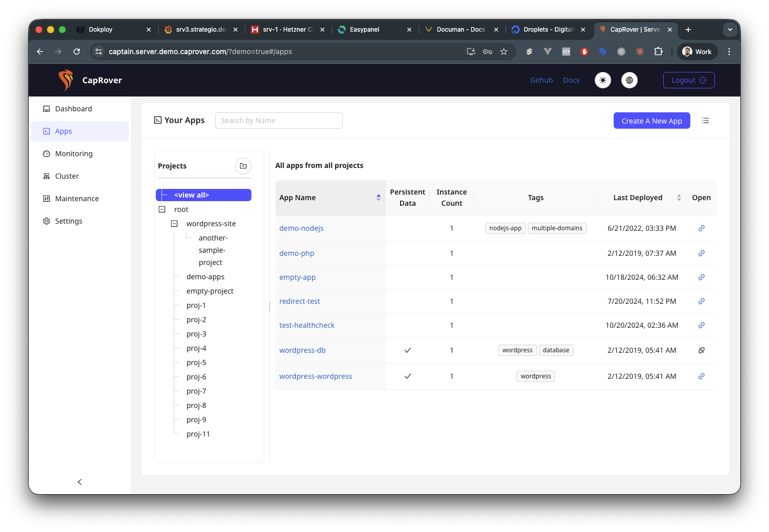Click Create A New App button

pyautogui.click(x=651, y=121)
